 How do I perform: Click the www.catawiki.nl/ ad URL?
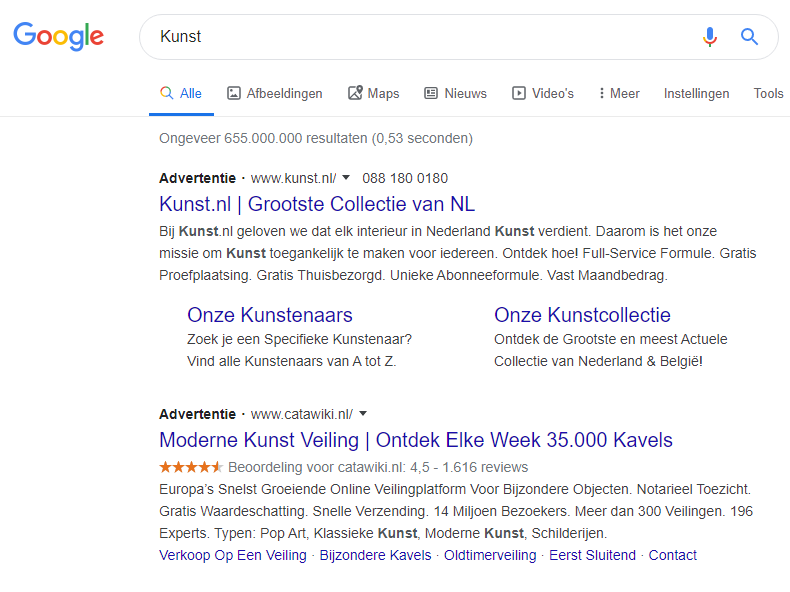302,414
